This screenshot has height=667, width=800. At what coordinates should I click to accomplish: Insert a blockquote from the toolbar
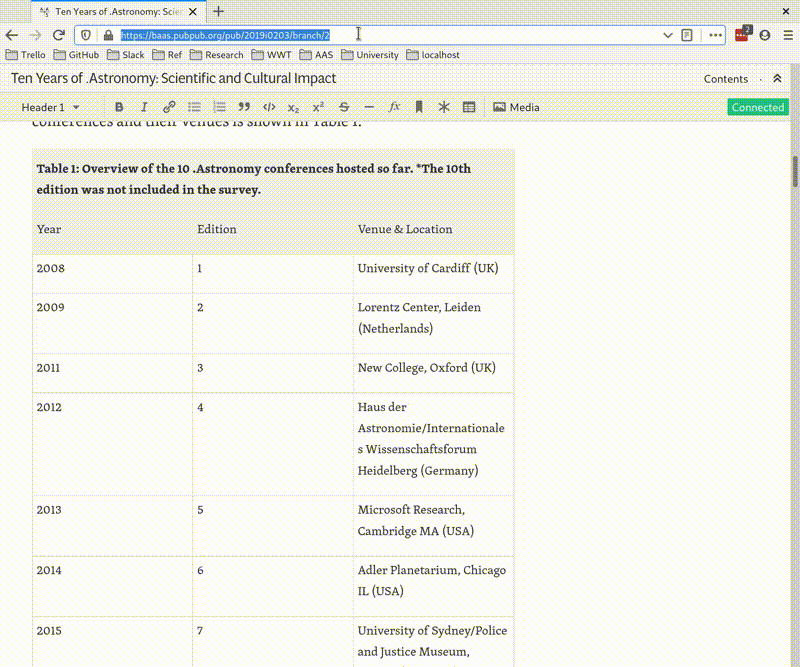point(244,107)
